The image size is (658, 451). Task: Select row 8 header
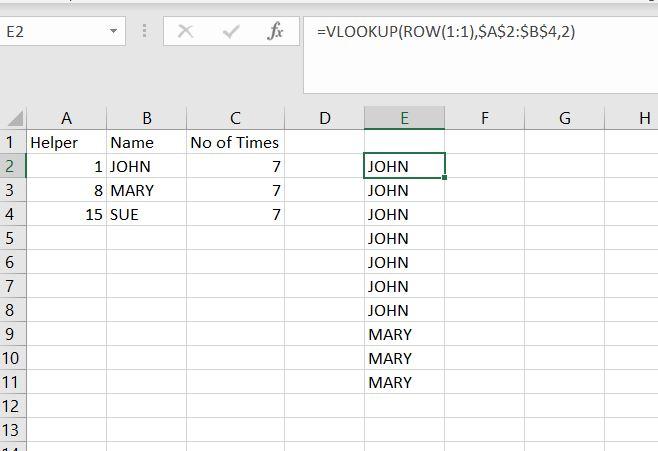[x=13, y=310]
